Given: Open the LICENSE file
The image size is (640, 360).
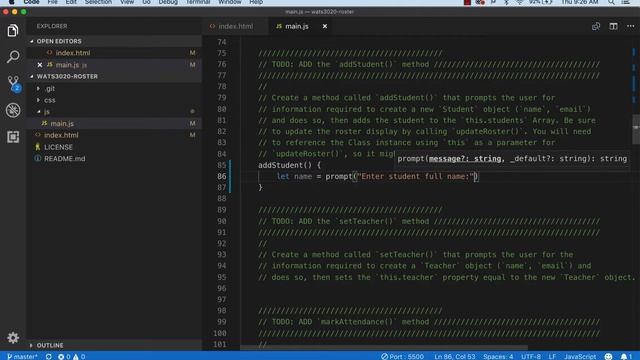Looking at the screenshot, I should tap(114, 147).
